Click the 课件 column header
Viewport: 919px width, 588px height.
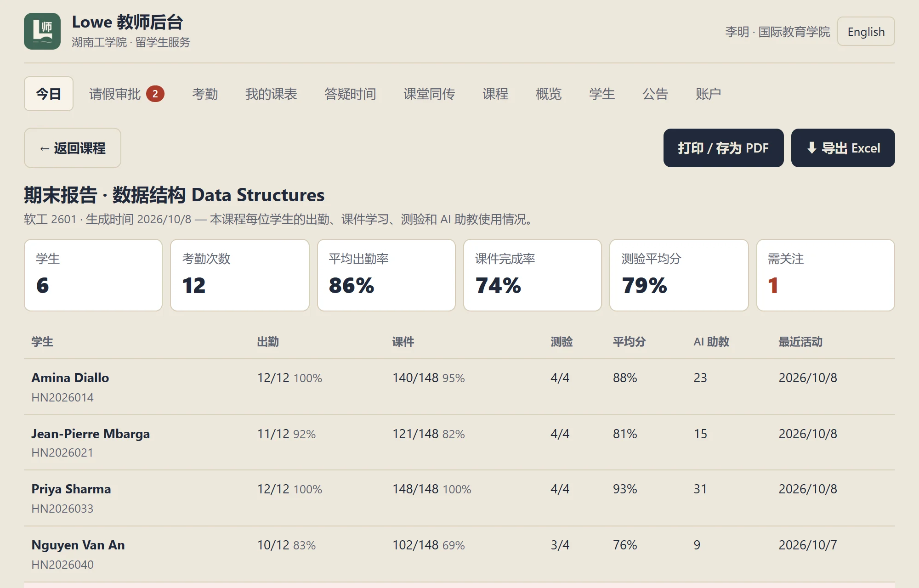[x=403, y=342]
